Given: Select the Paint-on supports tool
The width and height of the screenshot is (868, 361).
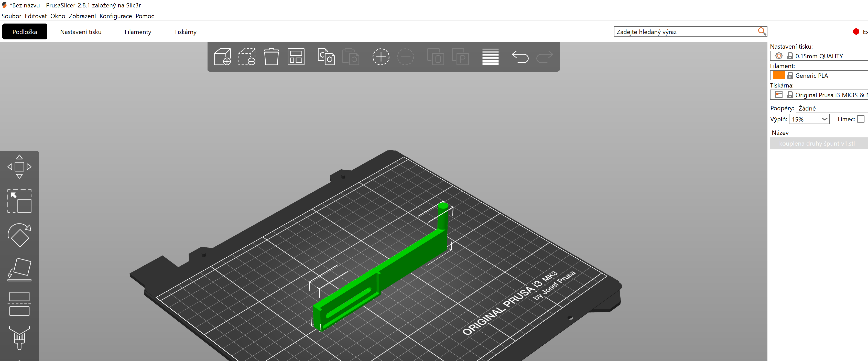Looking at the screenshot, I should (x=19, y=338).
